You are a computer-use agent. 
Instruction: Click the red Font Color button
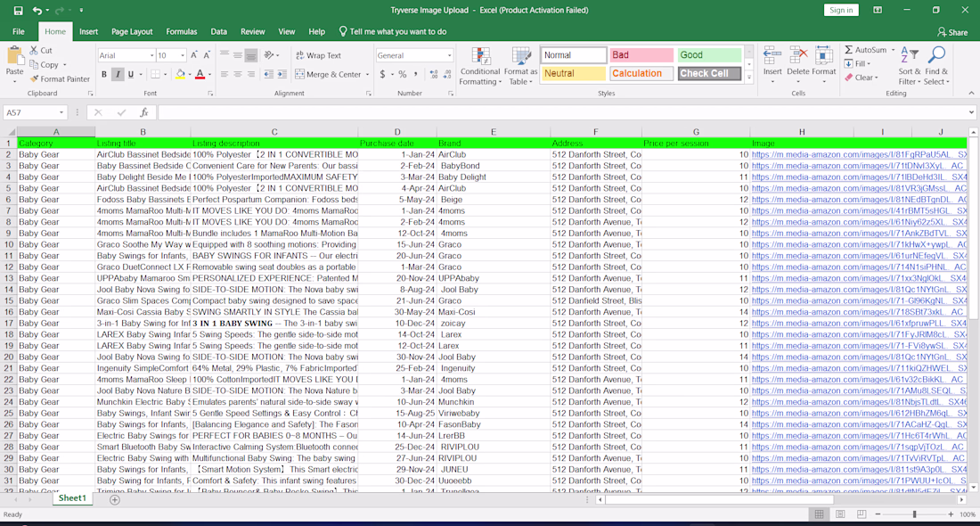pos(200,74)
